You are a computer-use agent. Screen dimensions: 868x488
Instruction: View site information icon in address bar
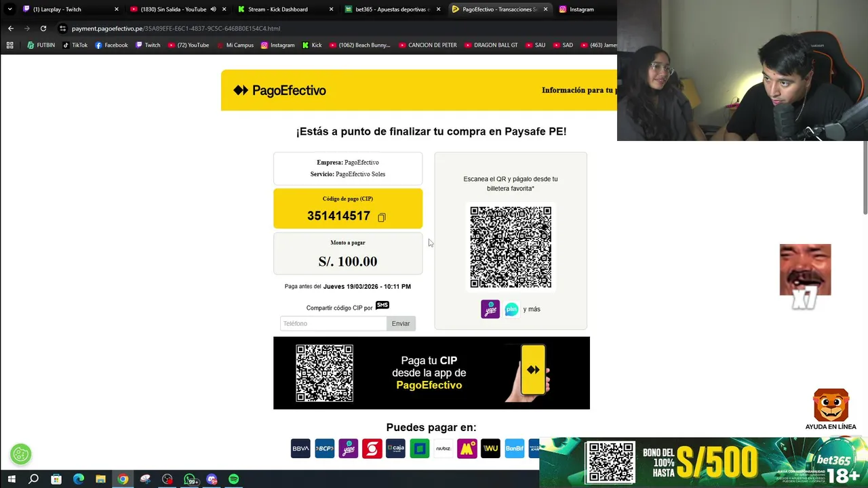62,28
